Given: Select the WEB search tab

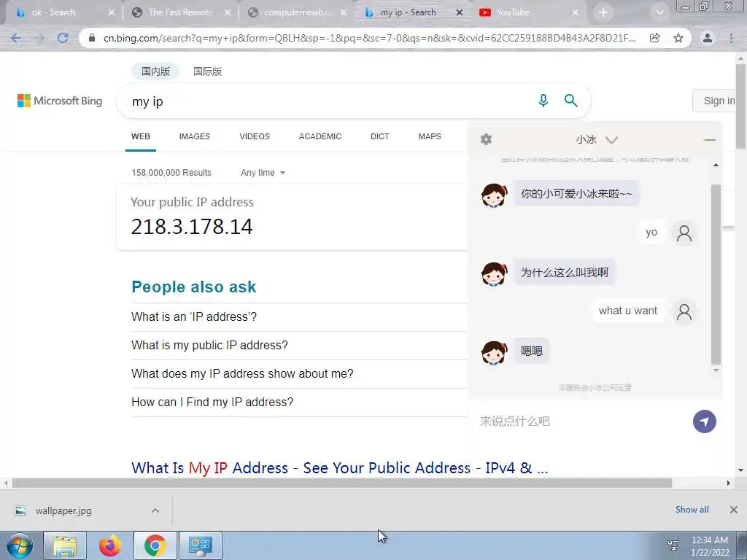Looking at the screenshot, I should pos(141,136).
